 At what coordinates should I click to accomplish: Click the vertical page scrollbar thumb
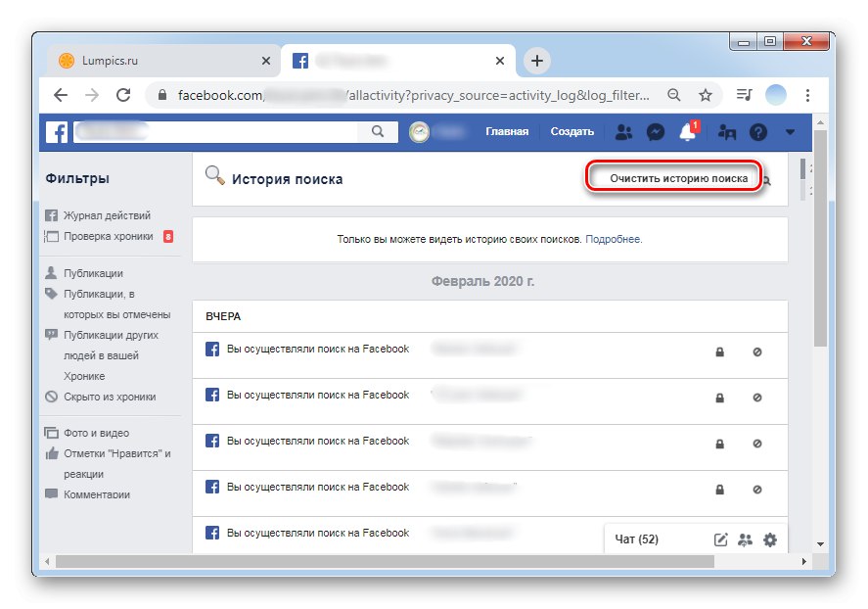(820, 238)
